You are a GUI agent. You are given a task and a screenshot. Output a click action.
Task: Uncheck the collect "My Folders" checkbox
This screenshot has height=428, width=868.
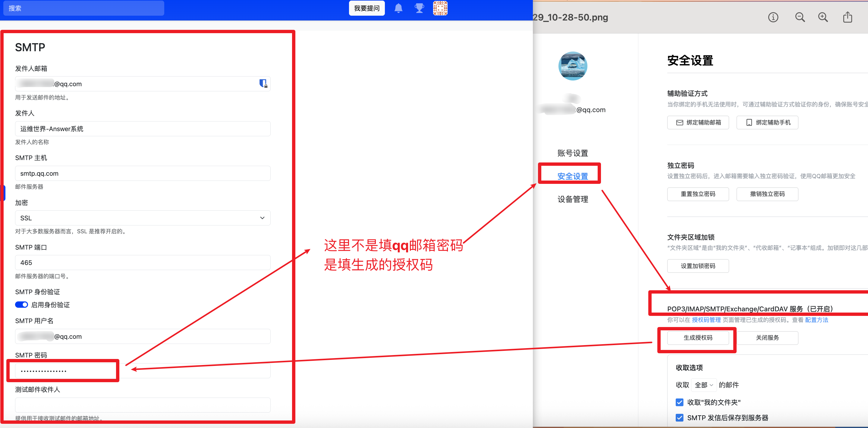(x=680, y=402)
